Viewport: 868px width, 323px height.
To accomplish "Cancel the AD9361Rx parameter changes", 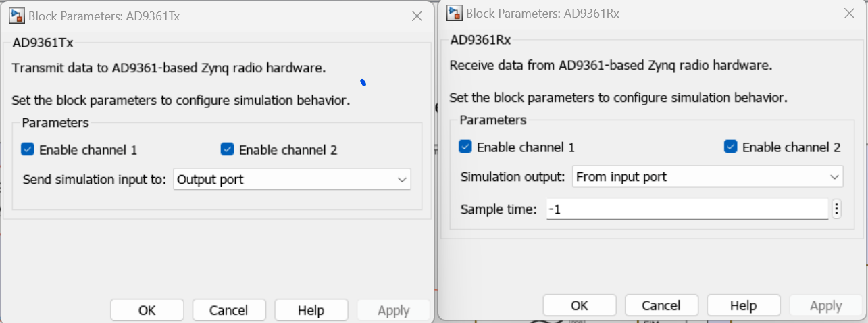I will click(x=661, y=305).
